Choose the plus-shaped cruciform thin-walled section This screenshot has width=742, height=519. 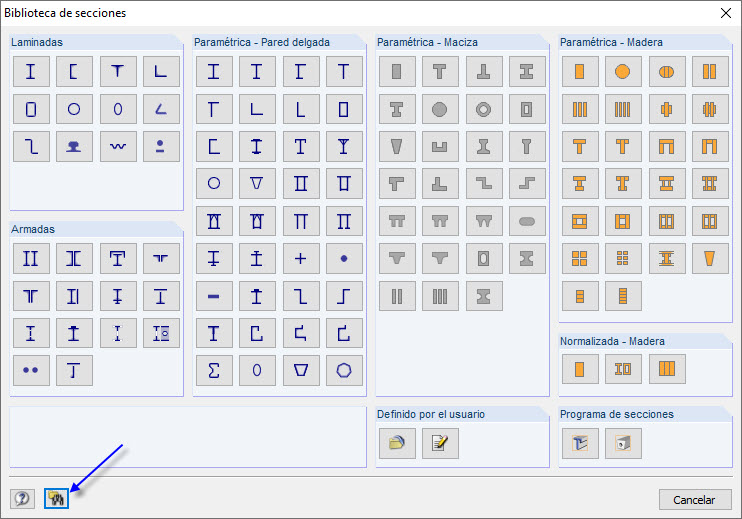click(301, 258)
